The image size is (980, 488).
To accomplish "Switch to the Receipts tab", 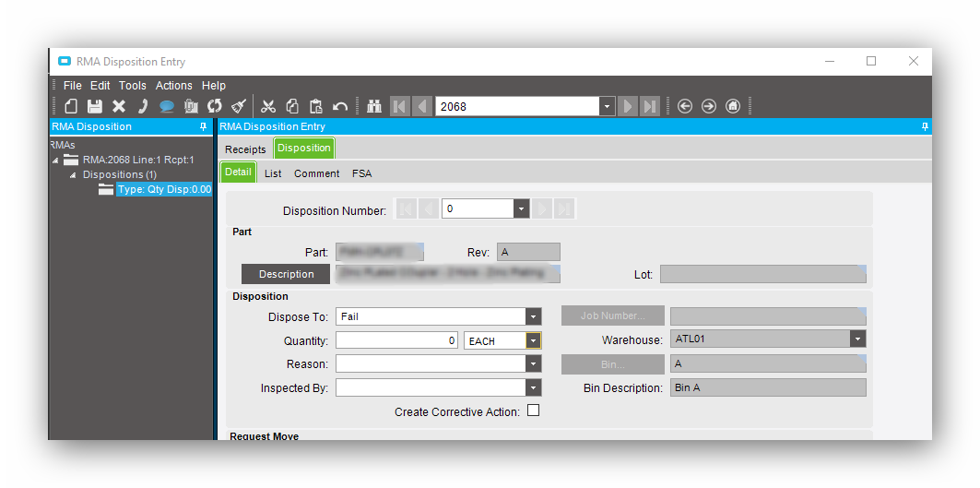I will (245, 149).
